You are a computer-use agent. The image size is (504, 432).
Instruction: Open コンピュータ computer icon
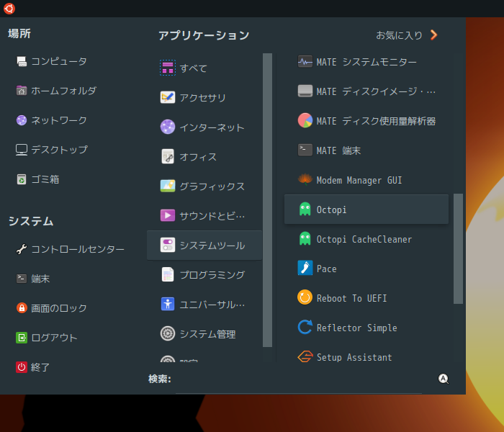point(22,61)
